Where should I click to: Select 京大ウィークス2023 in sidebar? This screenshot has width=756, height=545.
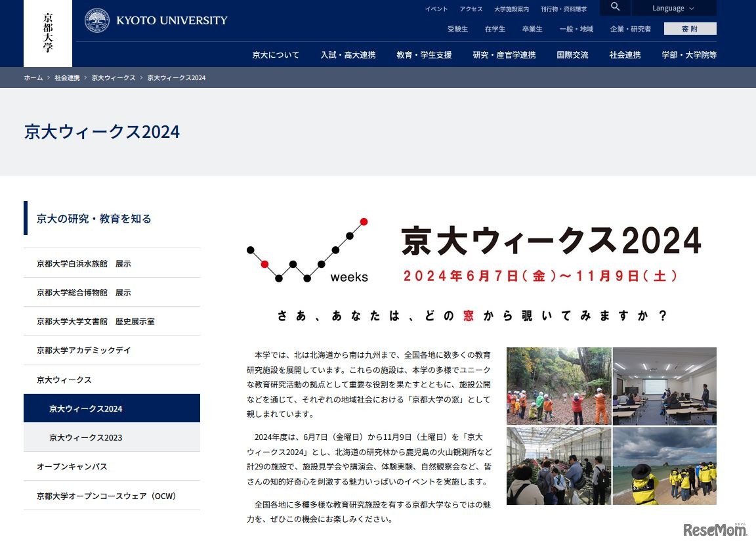[112, 437]
